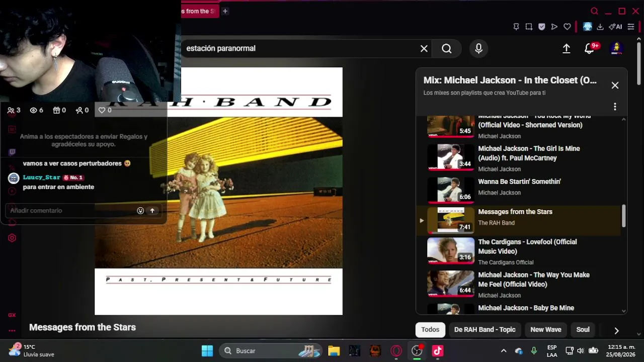Open the browser AI assistant

(x=615, y=27)
